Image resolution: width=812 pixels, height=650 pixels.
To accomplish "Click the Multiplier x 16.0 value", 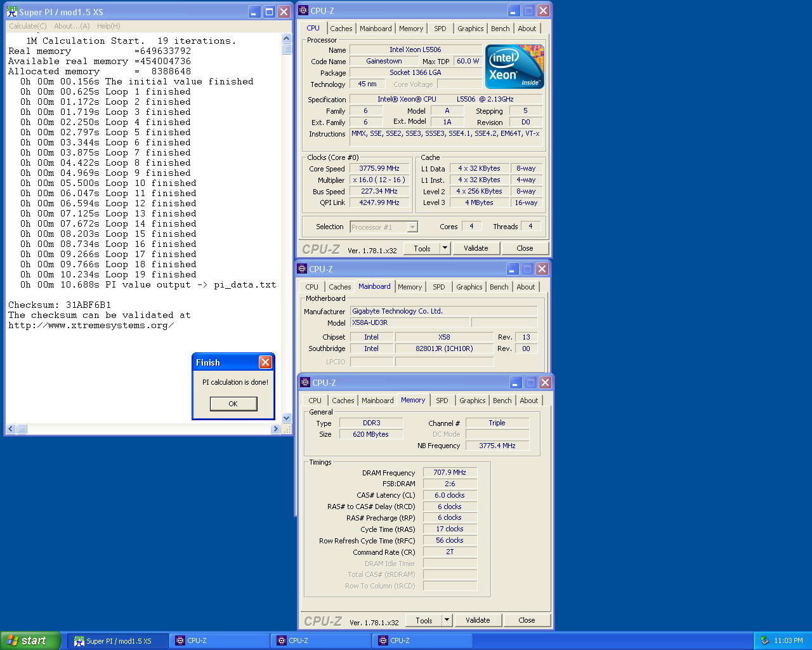I will [x=379, y=180].
